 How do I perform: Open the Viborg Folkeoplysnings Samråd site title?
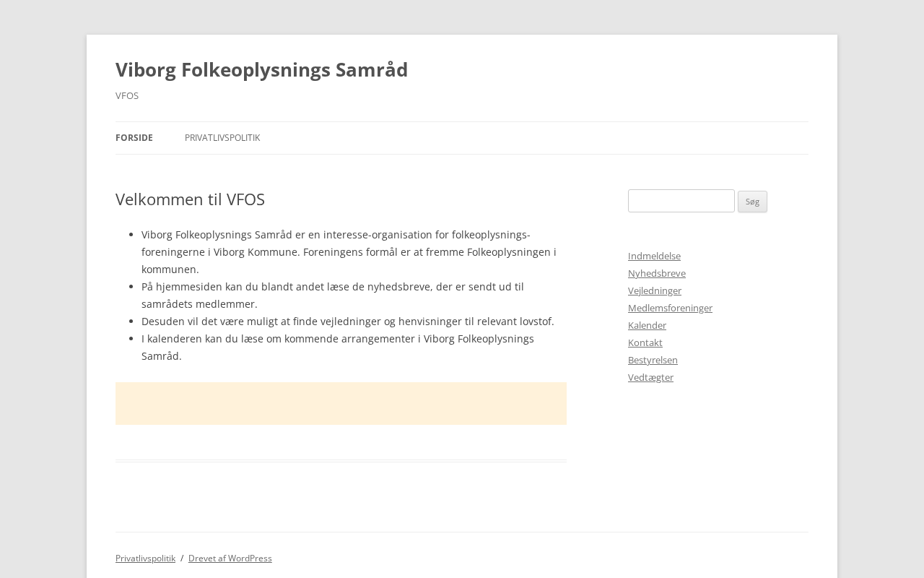pos(261,70)
